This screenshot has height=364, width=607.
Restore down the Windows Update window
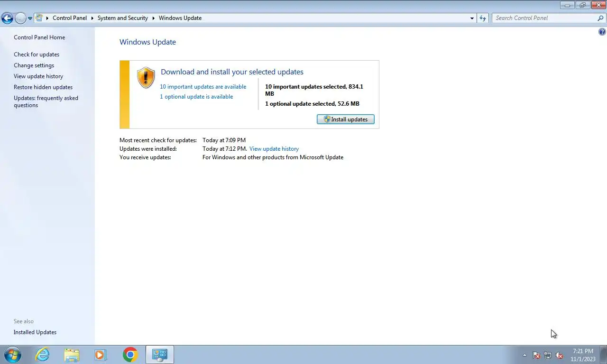click(x=582, y=5)
